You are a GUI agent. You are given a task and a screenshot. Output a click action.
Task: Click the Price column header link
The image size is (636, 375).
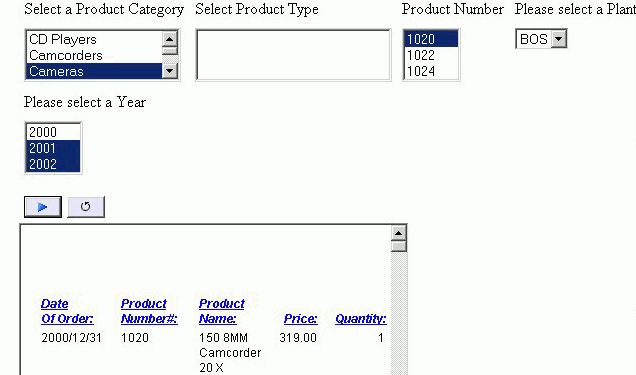tap(301, 319)
